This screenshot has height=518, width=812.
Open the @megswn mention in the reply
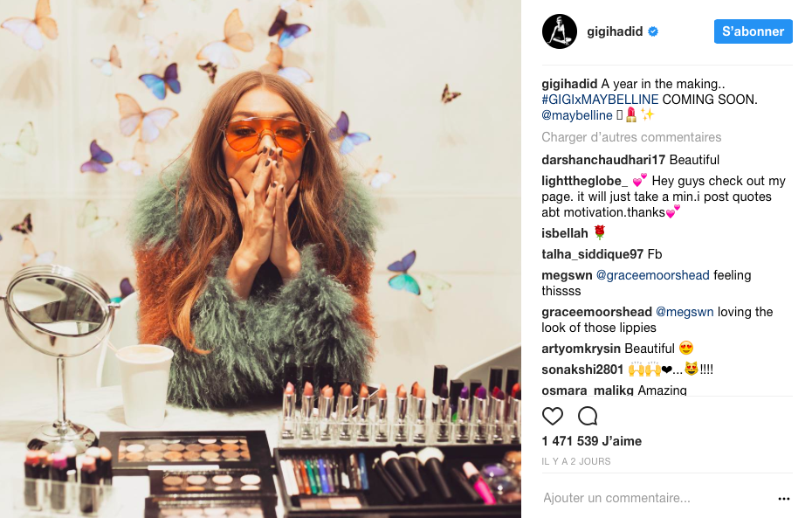[x=685, y=312]
